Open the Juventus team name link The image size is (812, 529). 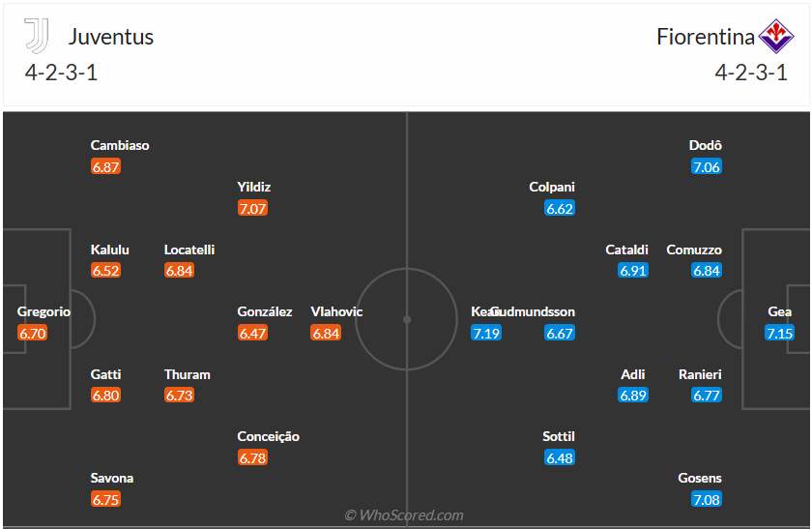[x=111, y=38]
